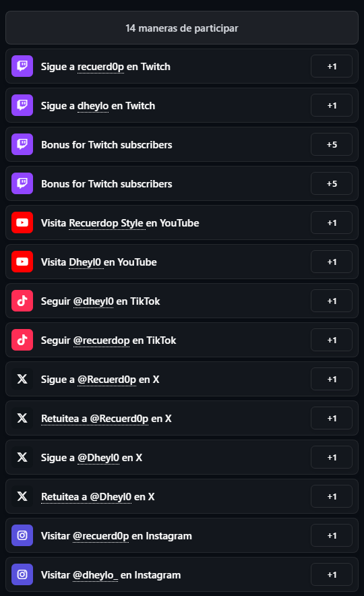Click the +1 button for 'Sigue a @Dheyl0 en X'
The height and width of the screenshot is (596, 364).
click(332, 457)
